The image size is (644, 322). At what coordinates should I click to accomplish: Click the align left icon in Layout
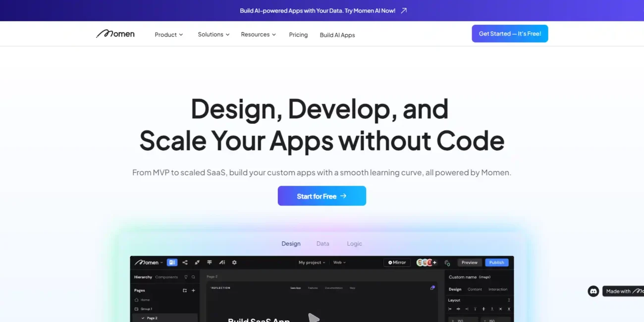point(450,309)
